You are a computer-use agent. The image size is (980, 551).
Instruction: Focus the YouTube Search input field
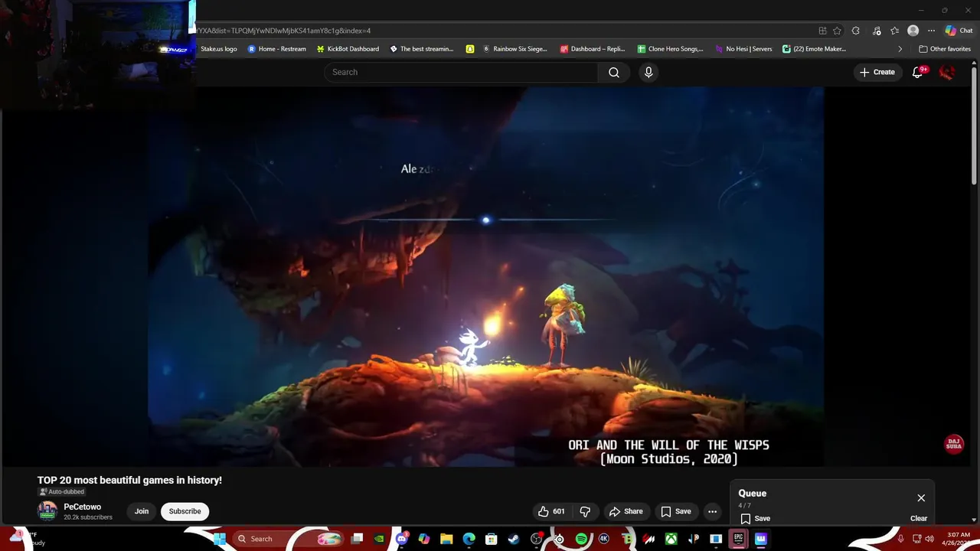(x=461, y=72)
